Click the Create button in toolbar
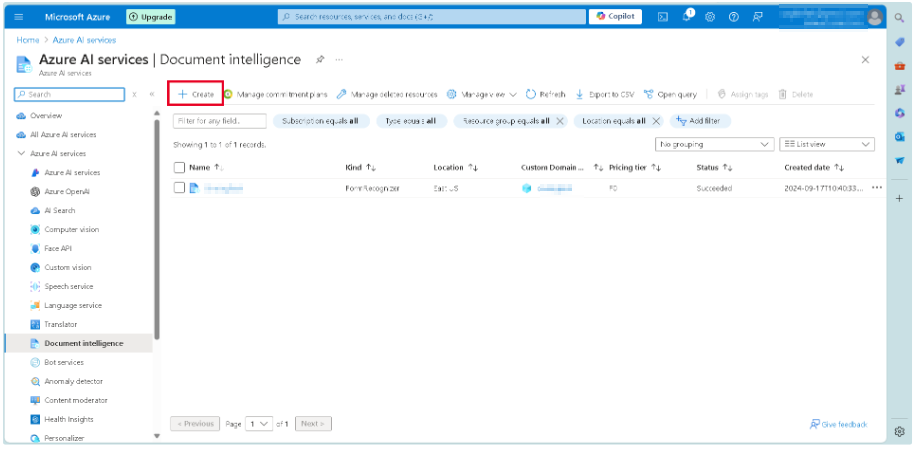Screen dimensions: 919x449 (195, 94)
